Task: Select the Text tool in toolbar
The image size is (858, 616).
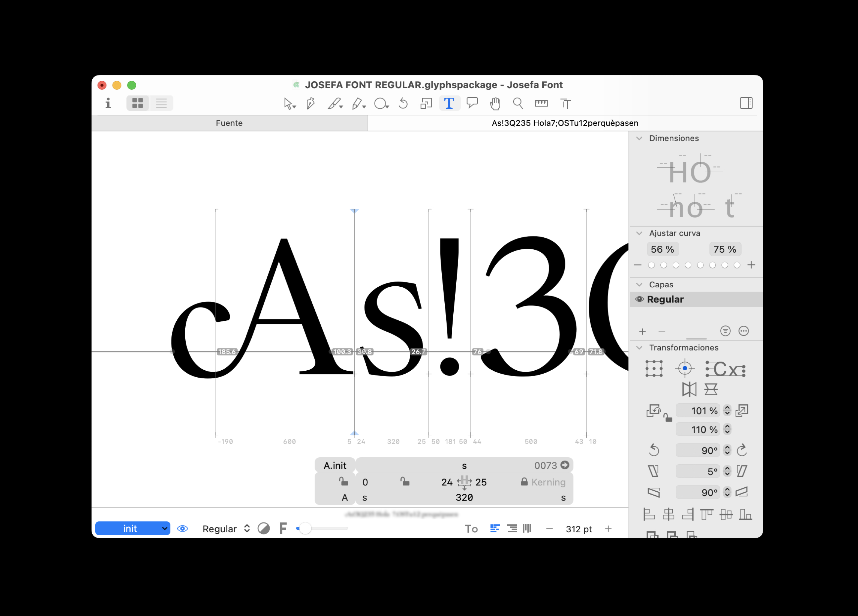Action: pyautogui.click(x=449, y=103)
